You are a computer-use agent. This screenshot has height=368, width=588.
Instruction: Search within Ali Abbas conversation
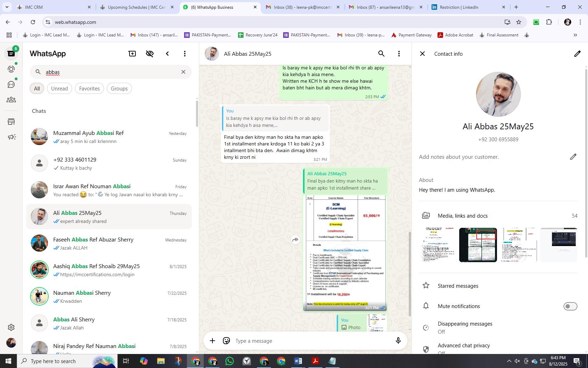pyautogui.click(x=381, y=54)
